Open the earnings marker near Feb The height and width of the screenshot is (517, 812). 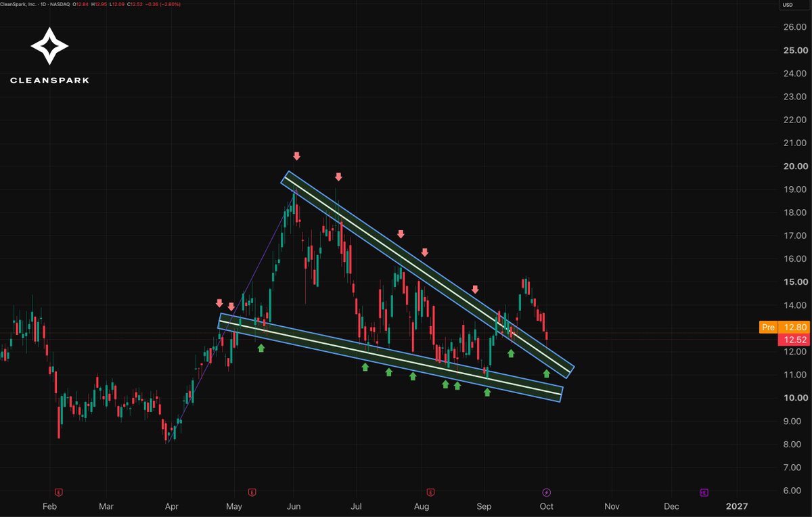(x=59, y=492)
